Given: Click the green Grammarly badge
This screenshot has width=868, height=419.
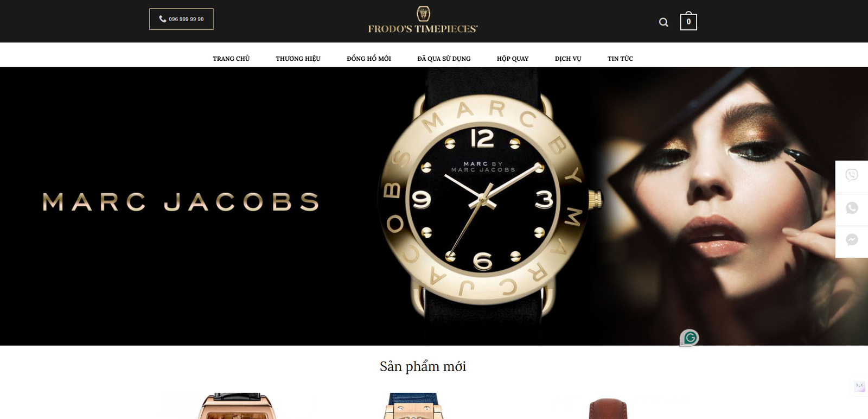Looking at the screenshot, I should click(x=690, y=338).
